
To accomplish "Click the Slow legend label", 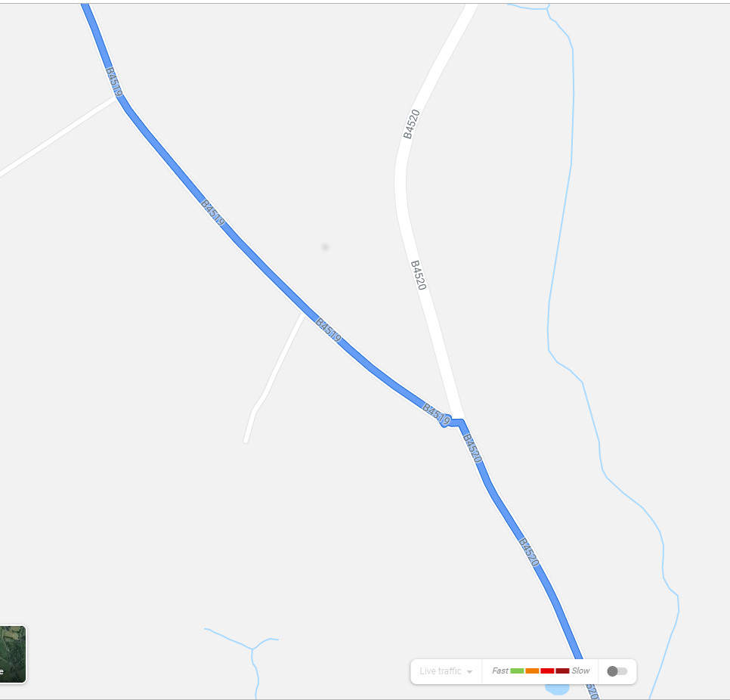I will 580,671.
